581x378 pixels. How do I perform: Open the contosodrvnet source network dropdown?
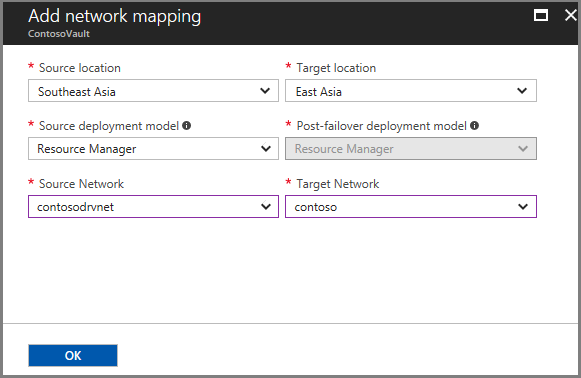click(153, 206)
